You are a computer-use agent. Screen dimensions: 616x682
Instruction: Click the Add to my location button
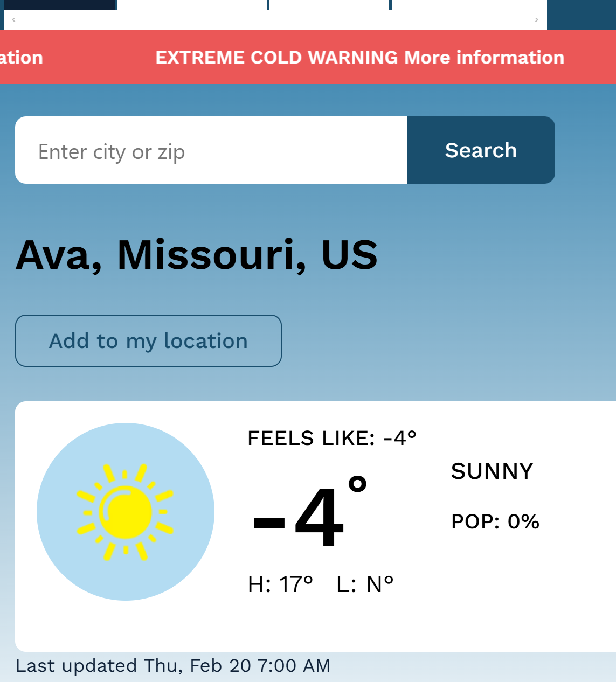coord(148,341)
